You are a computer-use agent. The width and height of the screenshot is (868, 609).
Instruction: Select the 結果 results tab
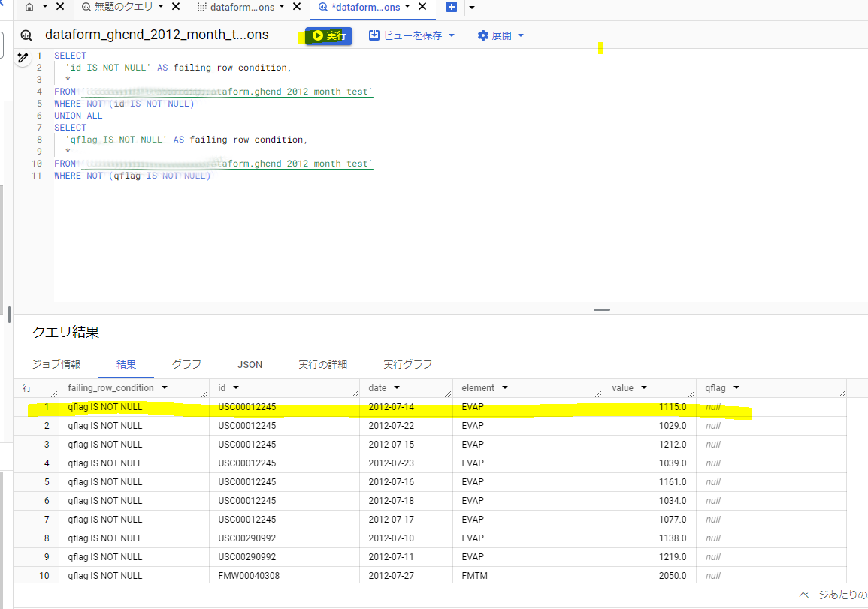pyautogui.click(x=126, y=364)
